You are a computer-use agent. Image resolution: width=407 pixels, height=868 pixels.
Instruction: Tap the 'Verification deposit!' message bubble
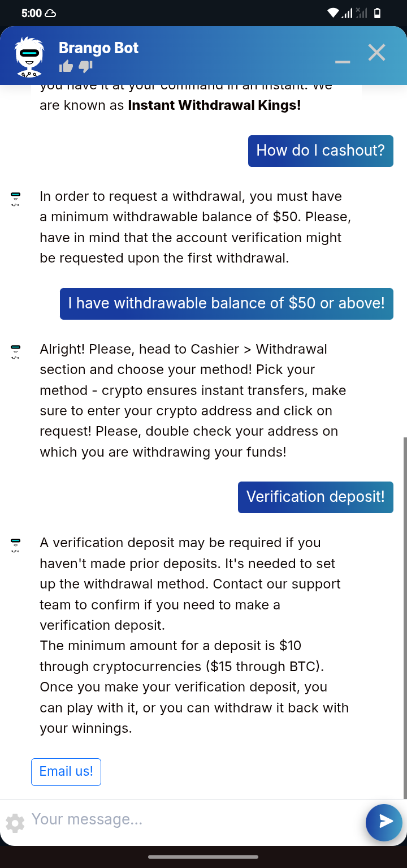[315, 497]
